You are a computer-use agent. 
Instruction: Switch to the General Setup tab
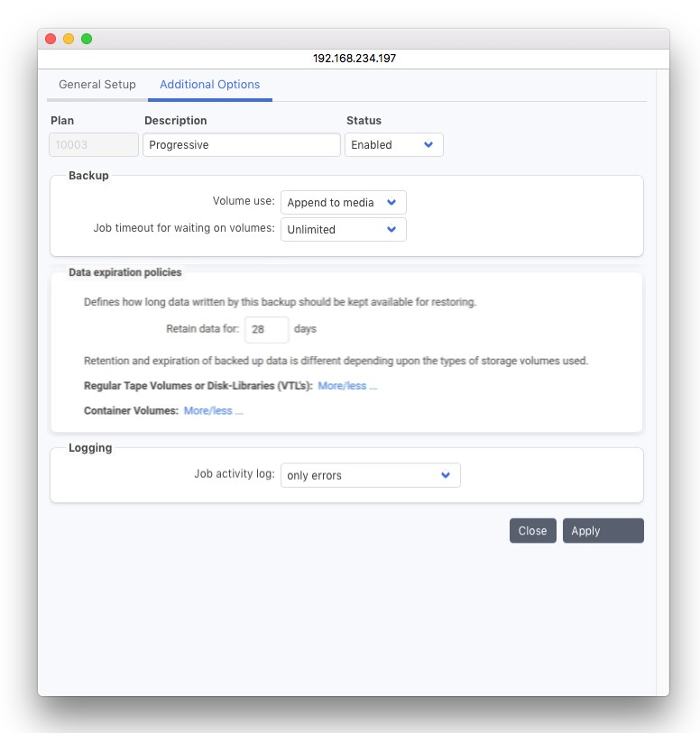[x=97, y=85]
